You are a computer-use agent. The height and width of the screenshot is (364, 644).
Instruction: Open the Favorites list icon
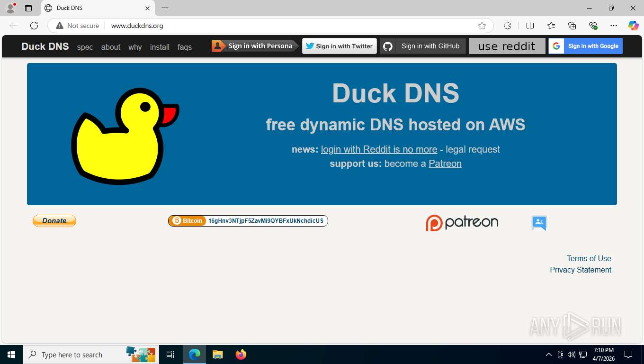click(551, 26)
